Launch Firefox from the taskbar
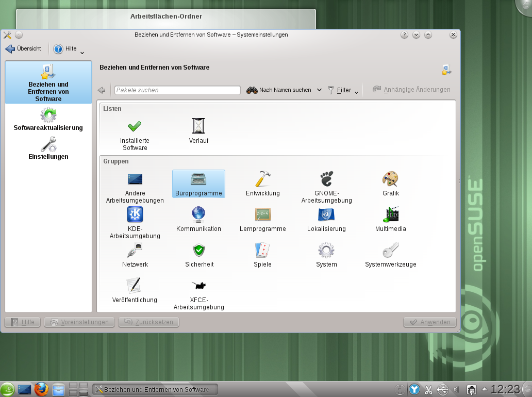Viewport: 532px width, 397px height. (41, 389)
